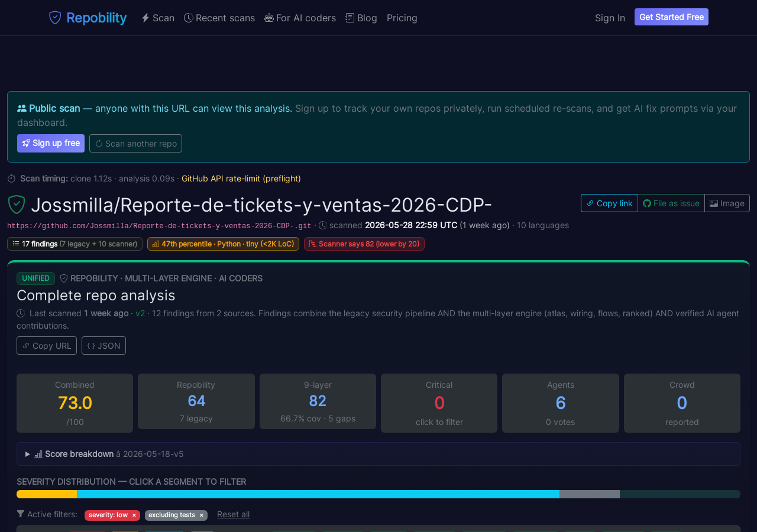Click the 17 findings badge
757x532 pixels.
tap(75, 244)
